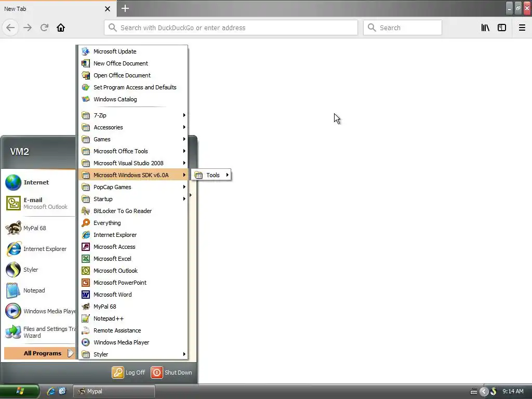Launch Microsoft Update from programs
The width and height of the screenshot is (532, 399).
click(x=133, y=51)
